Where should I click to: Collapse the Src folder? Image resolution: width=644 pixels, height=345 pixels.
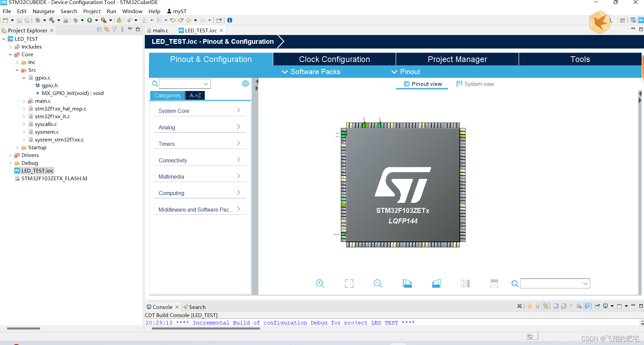pyautogui.click(x=18, y=70)
